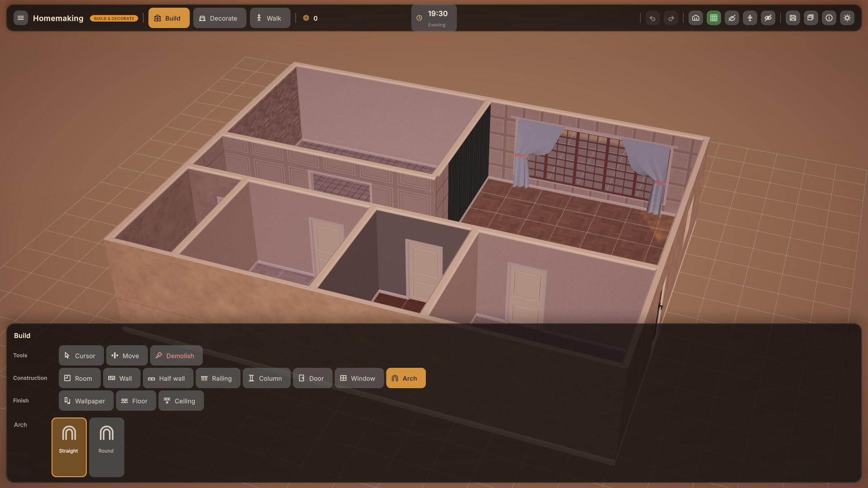Pick the Straight arch thumbnail
The width and height of the screenshot is (868, 488).
click(x=69, y=447)
